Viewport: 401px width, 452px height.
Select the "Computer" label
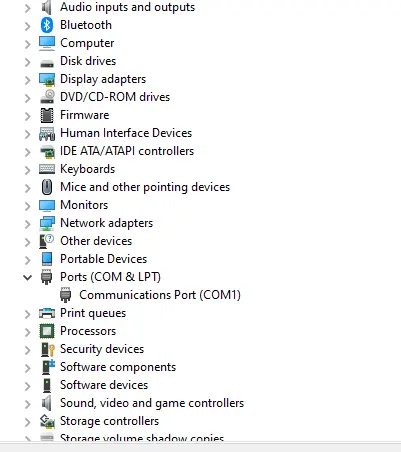(x=87, y=43)
